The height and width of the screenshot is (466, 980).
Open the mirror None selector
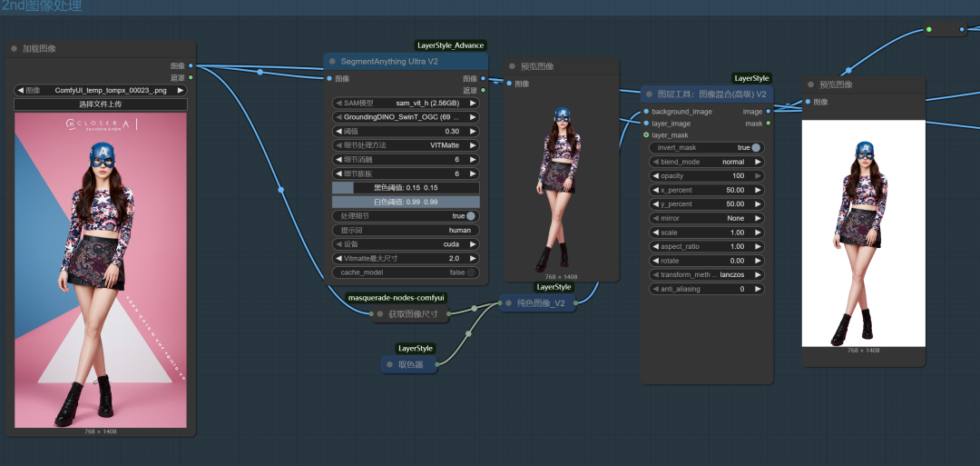(x=707, y=218)
